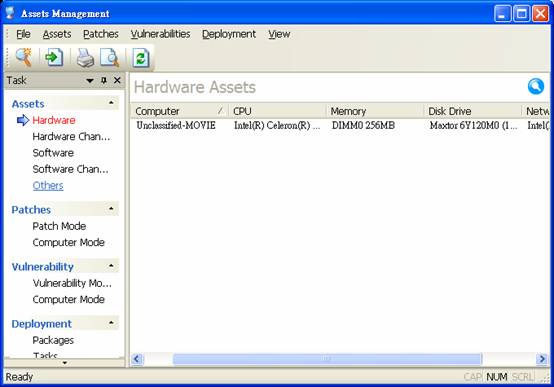Click the DIMM0 256MB memory cell
The height and width of the screenshot is (387, 554).
click(x=363, y=125)
